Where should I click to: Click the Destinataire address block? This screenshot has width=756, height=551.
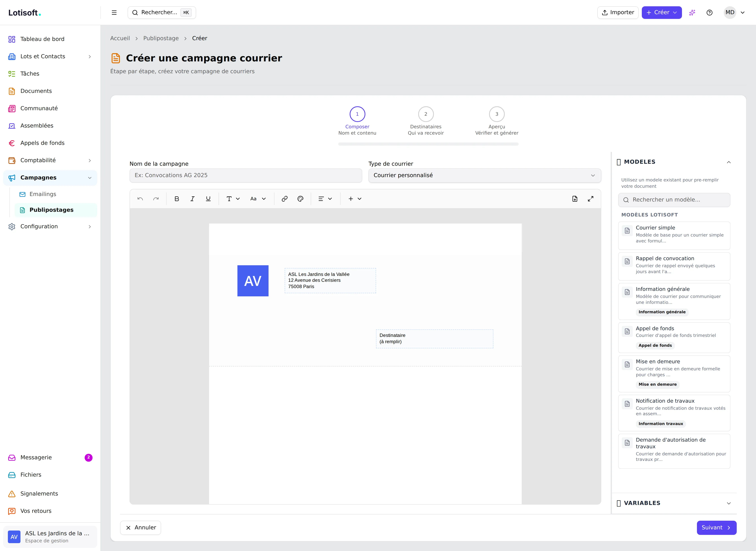434,339
